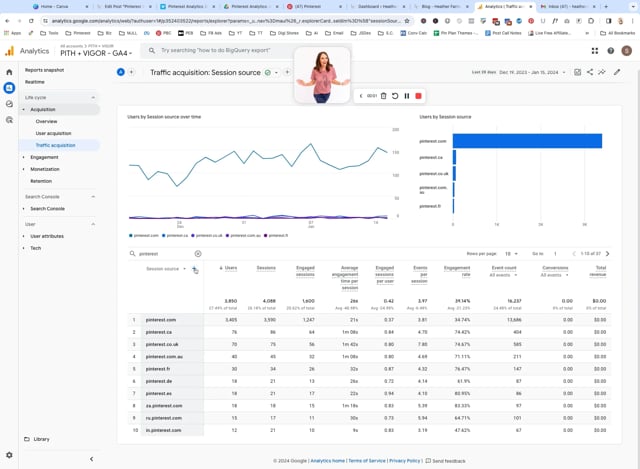
Task: Pause the screen recording
Action: pyautogui.click(x=407, y=96)
